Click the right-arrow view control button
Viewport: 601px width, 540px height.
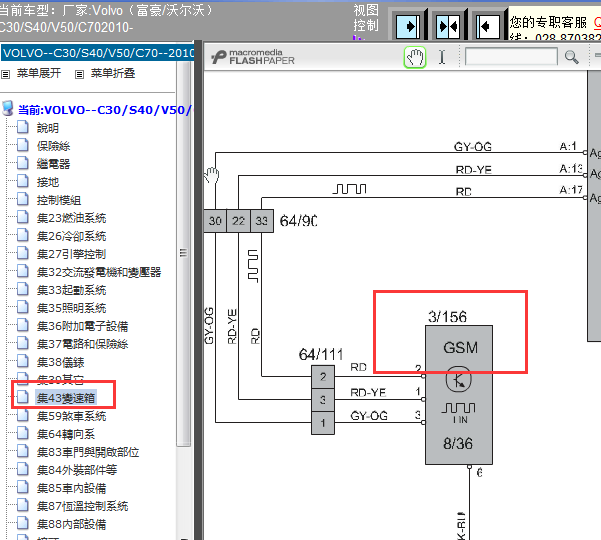(408, 23)
